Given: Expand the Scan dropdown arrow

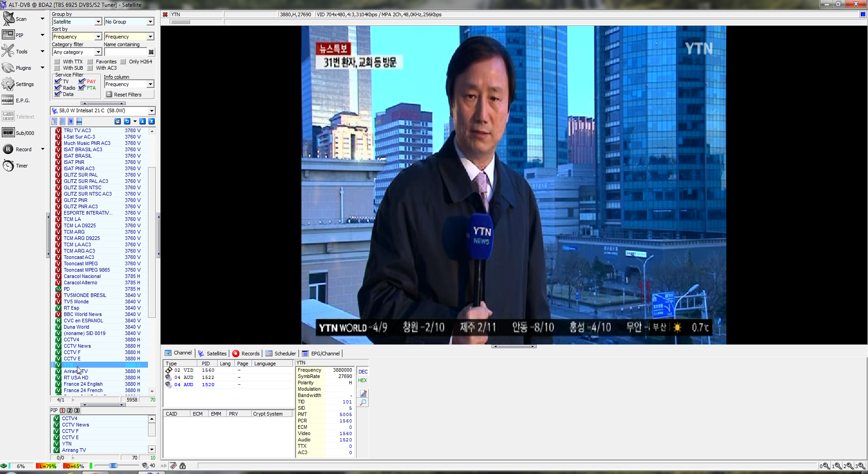Looking at the screenshot, I should 43,19.
